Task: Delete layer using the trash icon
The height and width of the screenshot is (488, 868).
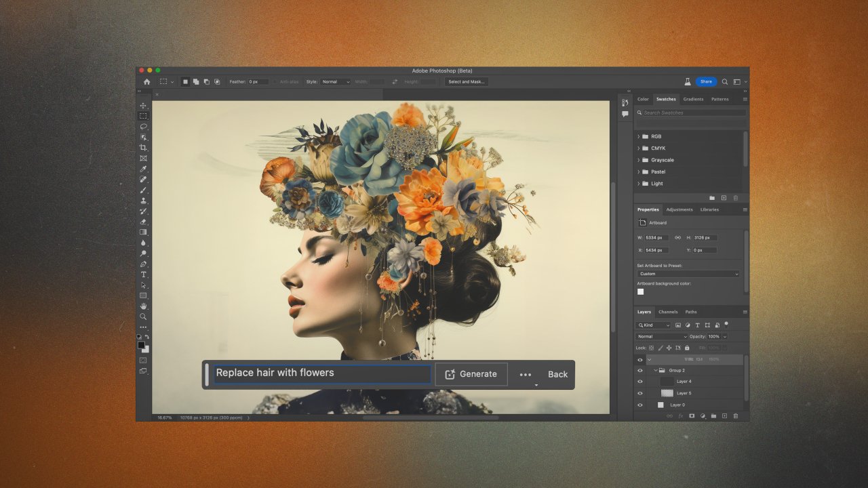Action: pos(735,415)
